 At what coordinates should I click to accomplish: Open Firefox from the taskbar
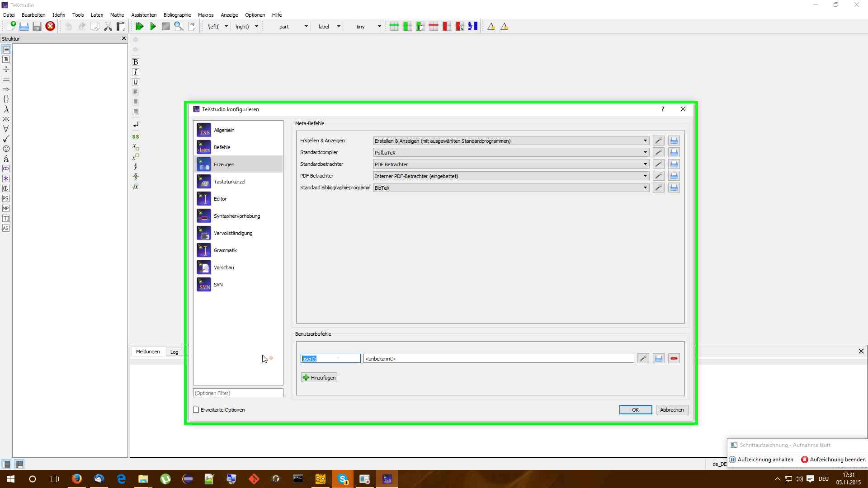(x=77, y=479)
